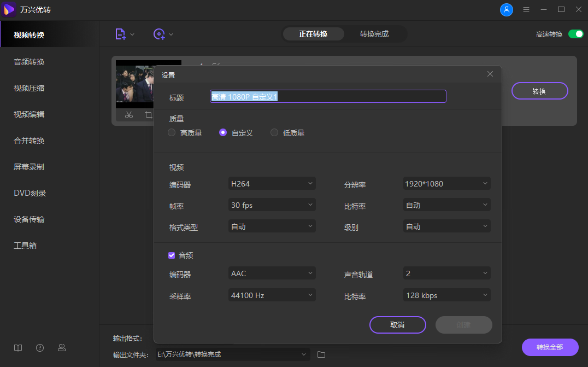Expand the 帧率 30 fps dropdown

click(272, 205)
